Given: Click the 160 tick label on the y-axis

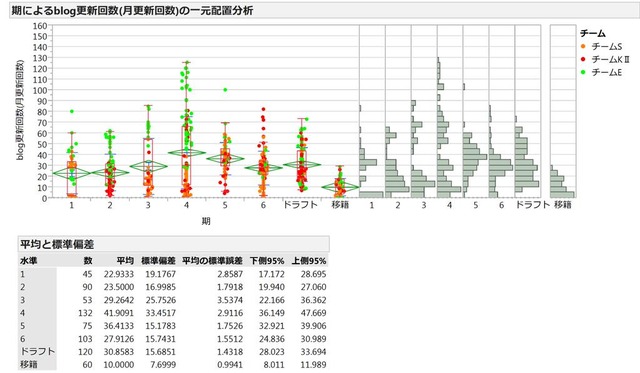Looking at the screenshot, I should pos(40,26).
